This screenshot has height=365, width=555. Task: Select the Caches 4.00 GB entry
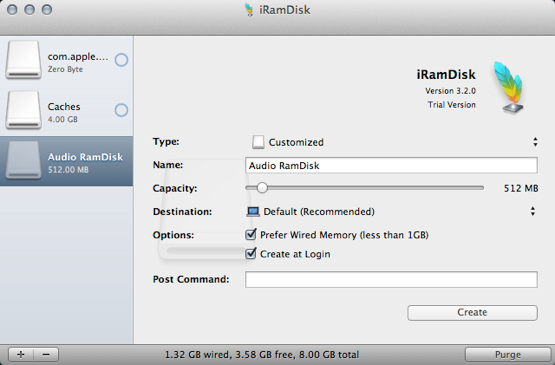(67, 111)
